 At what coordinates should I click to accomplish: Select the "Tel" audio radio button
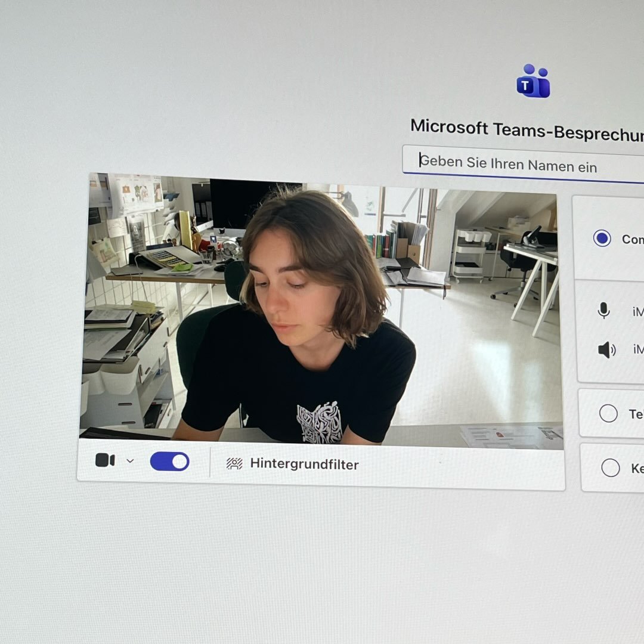coord(608,413)
